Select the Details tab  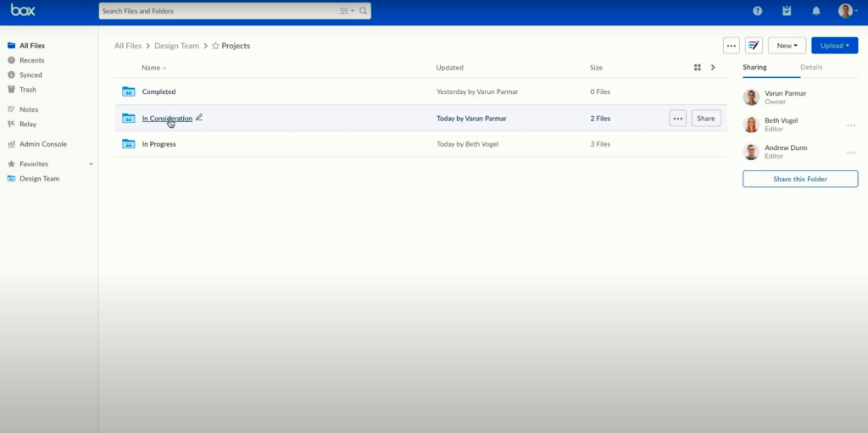tap(811, 67)
